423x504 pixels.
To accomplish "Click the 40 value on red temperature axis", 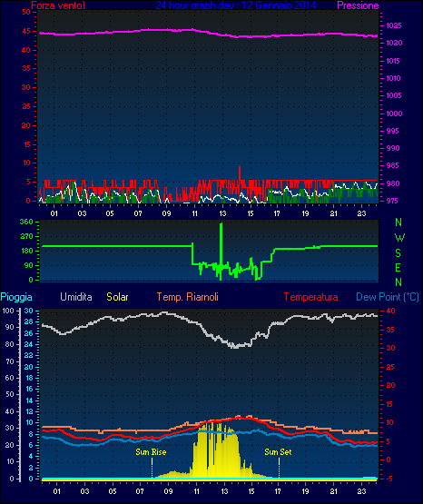I will tap(390, 311).
